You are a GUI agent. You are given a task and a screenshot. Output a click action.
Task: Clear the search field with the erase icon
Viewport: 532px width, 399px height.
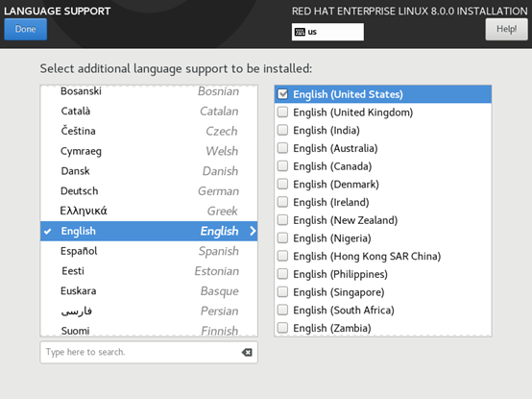pos(247,353)
